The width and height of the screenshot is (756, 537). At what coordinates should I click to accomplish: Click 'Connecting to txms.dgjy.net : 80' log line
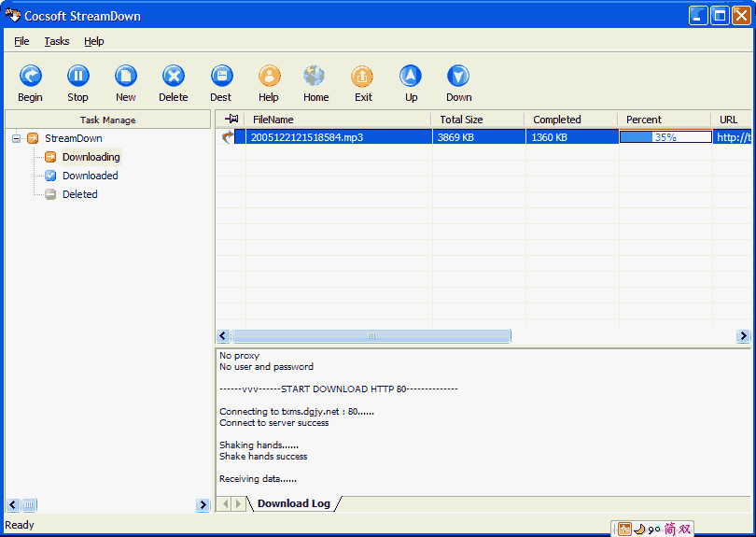click(297, 412)
